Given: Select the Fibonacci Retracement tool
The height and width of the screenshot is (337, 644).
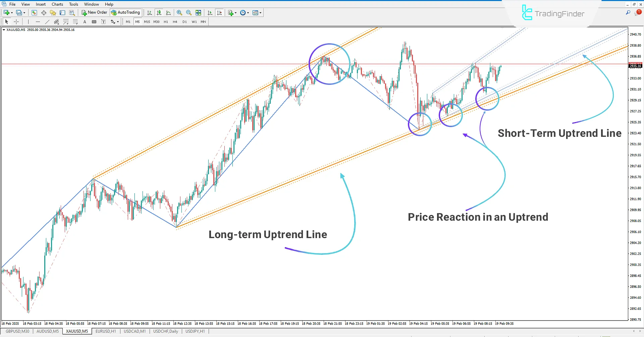Looking at the screenshot, I should coord(66,21).
